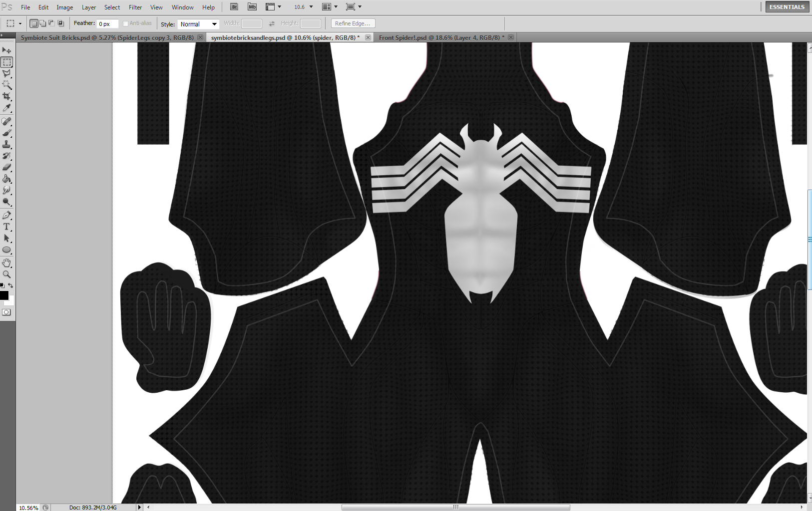Open the Select menu
The image size is (812, 511).
click(112, 7)
